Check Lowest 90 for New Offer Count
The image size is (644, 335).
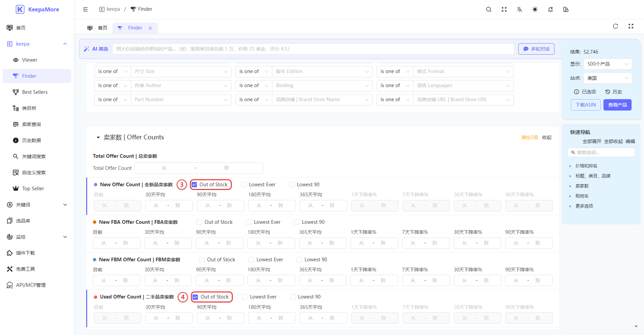tap(291, 185)
